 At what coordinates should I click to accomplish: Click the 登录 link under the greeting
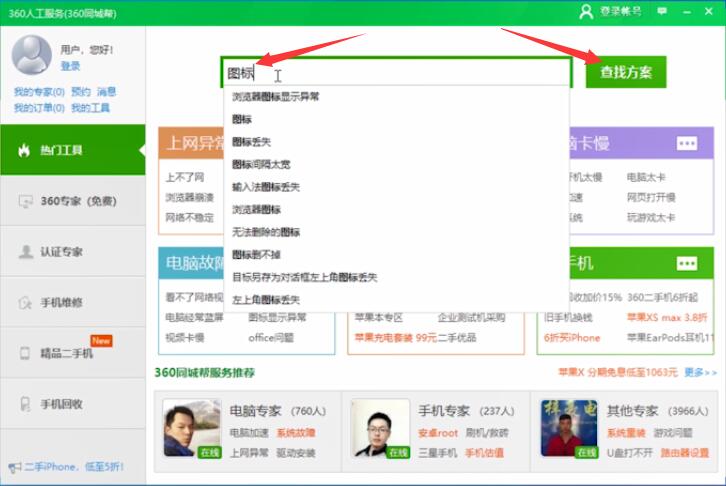(x=70, y=66)
